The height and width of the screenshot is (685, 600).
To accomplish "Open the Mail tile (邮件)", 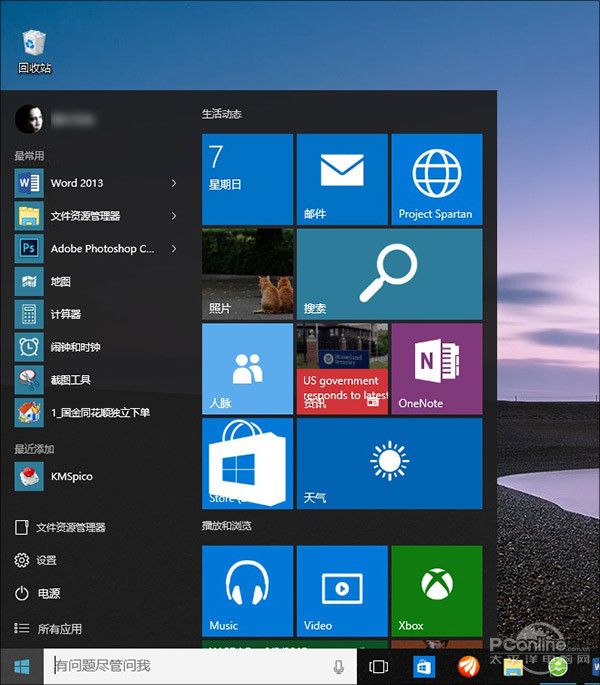I will tap(342, 179).
